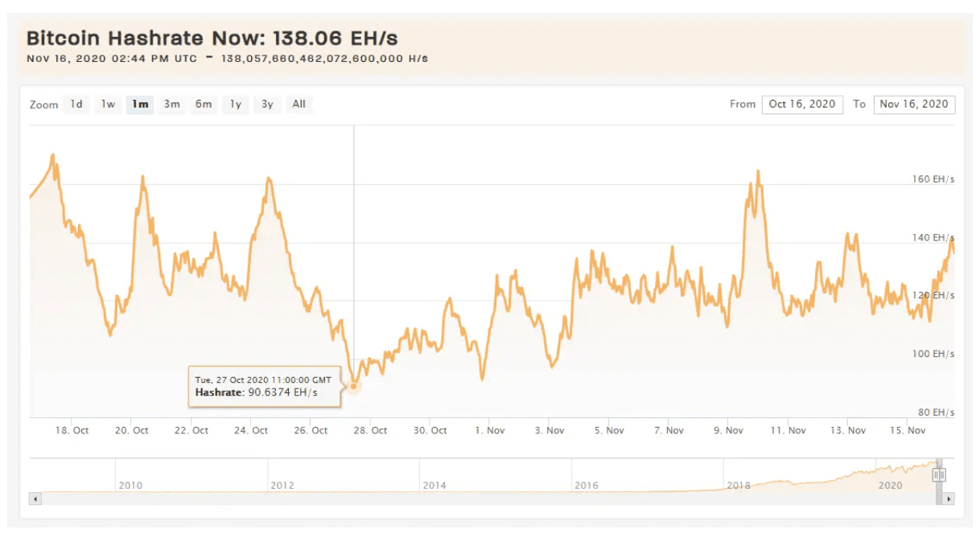Click the Hashrate tooltip box
The width and height of the screenshot is (980, 542).
[x=259, y=386]
